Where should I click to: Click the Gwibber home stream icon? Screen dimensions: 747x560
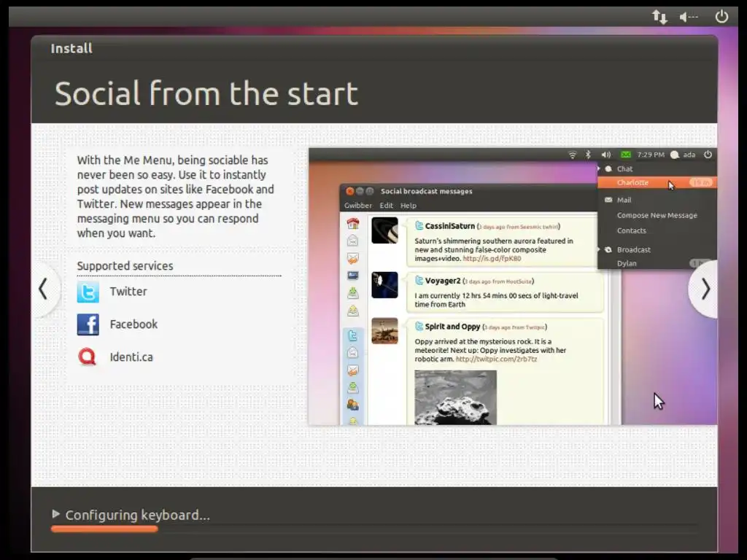pyautogui.click(x=353, y=223)
